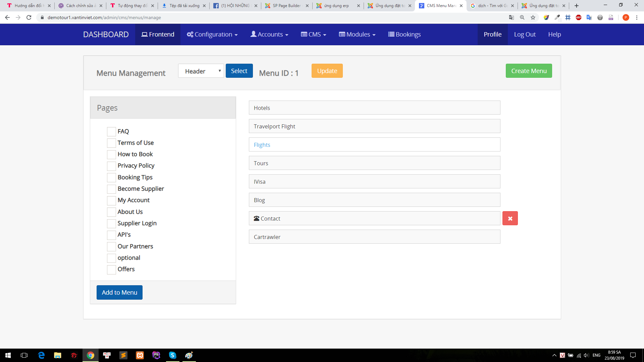Viewport: 644px width, 362px height.
Task: Open the Bookings menu item
Action: pyautogui.click(x=405, y=35)
